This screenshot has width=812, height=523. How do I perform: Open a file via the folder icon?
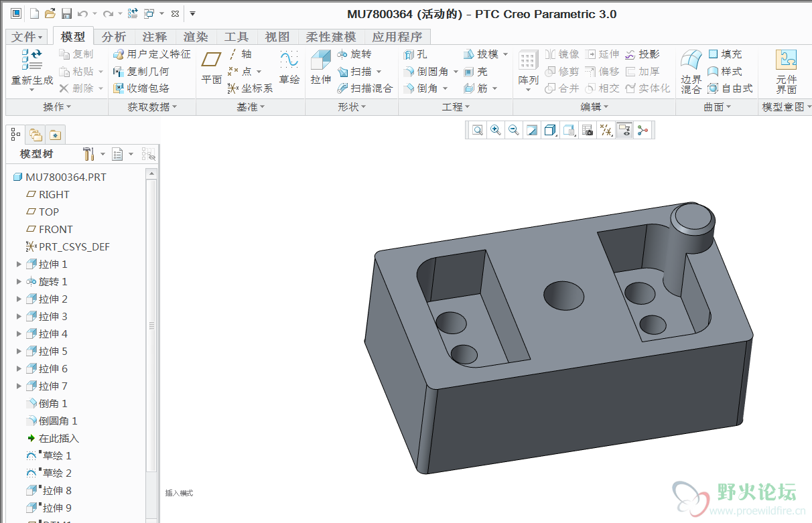[x=50, y=13]
